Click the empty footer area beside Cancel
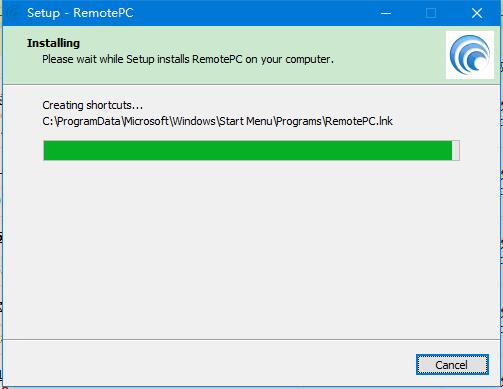The image size is (503, 389). point(207,364)
